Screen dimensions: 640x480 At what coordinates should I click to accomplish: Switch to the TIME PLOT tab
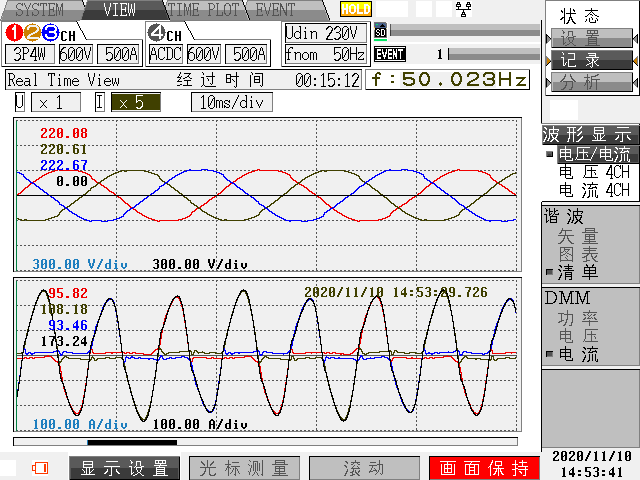206,10
